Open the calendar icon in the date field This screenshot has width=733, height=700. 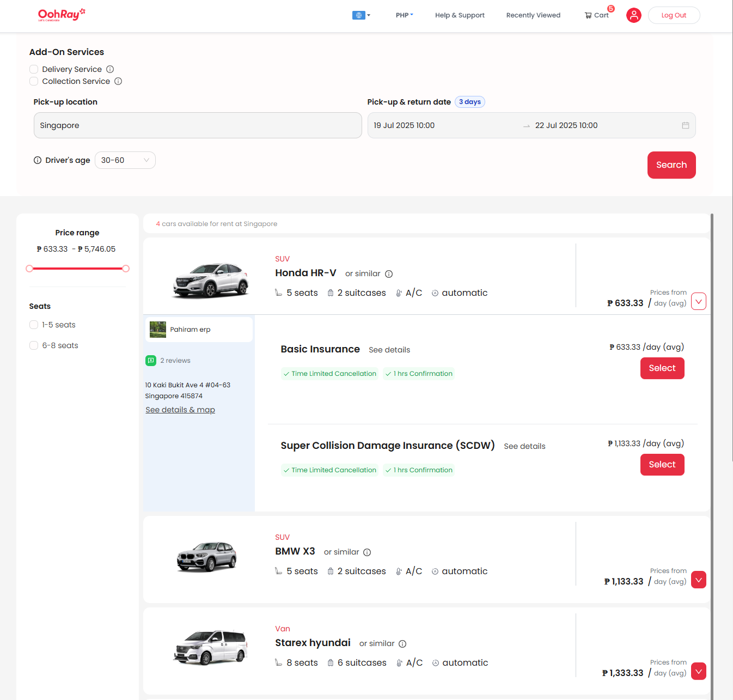[x=685, y=125]
